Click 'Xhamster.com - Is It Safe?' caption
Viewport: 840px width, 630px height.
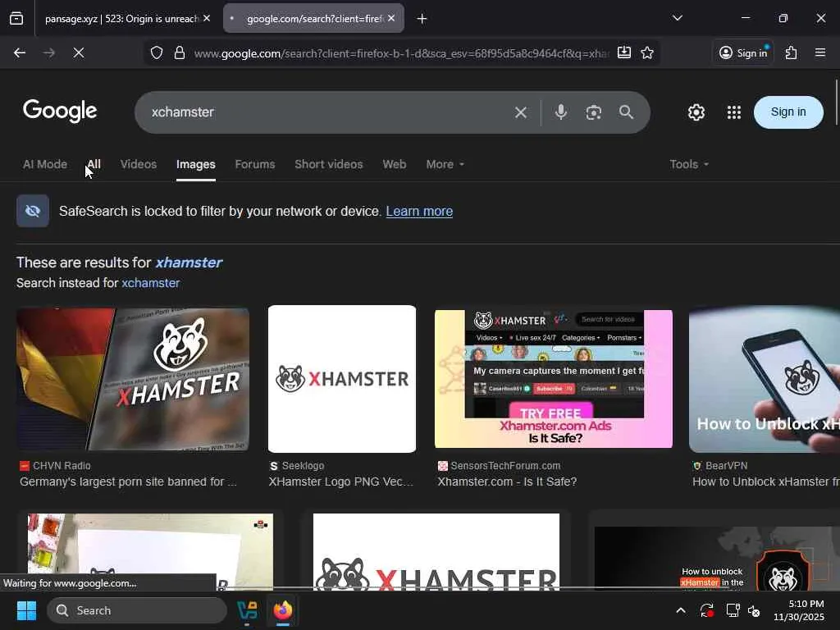(x=507, y=482)
